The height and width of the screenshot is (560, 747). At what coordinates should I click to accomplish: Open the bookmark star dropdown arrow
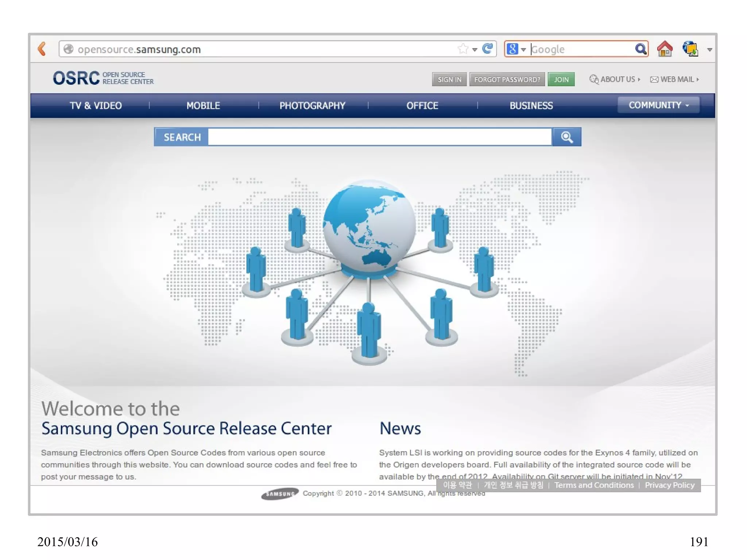(x=475, y=50)
